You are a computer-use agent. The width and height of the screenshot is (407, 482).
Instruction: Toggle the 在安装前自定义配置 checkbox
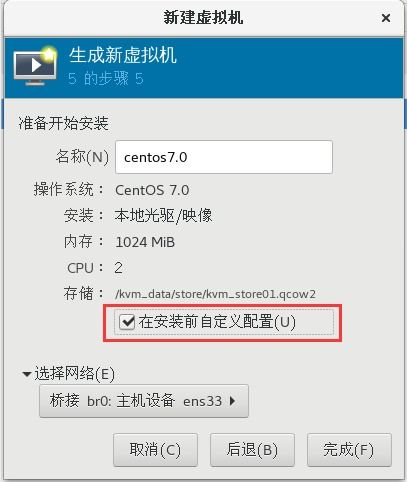click(127, 322)
